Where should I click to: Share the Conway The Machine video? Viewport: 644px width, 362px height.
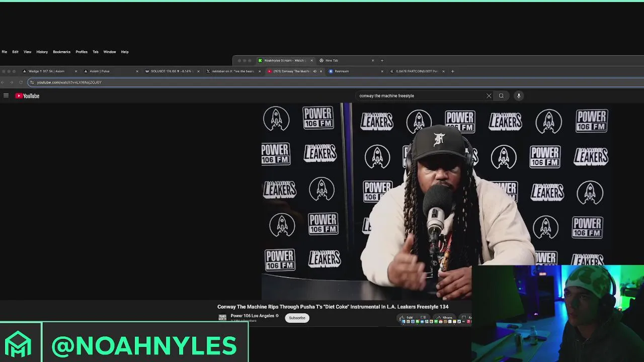445,318
